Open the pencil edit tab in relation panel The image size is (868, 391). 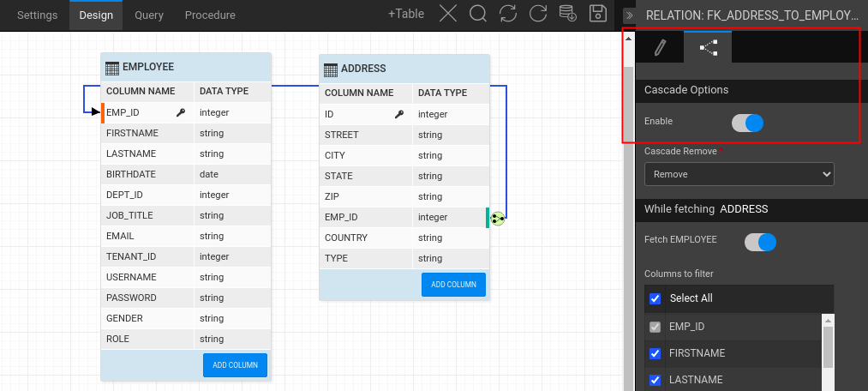click(659, 48)
